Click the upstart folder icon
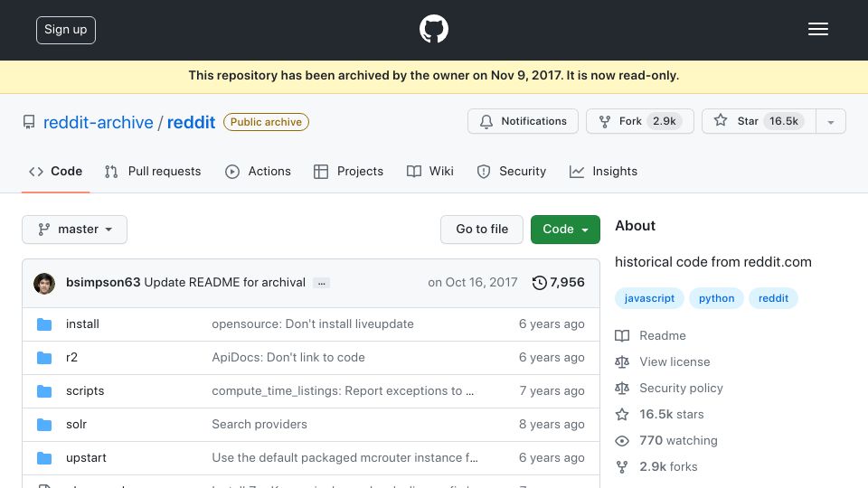The width and height of the screenshot is (868, 488). 44,458
